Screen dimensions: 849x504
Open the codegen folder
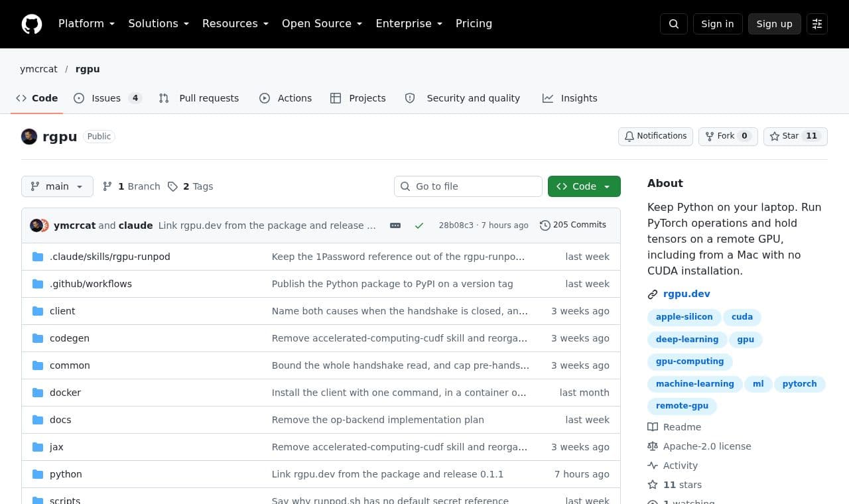70,338
